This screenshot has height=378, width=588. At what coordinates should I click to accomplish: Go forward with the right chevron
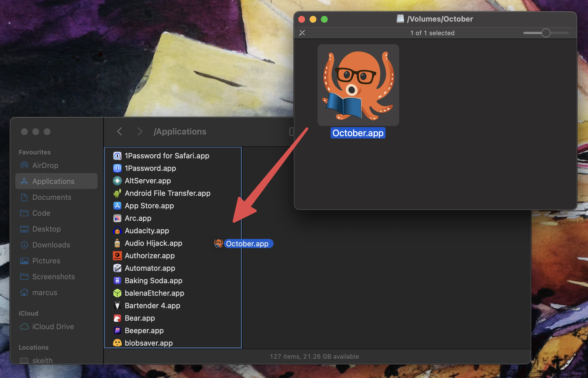click(139, 131)
